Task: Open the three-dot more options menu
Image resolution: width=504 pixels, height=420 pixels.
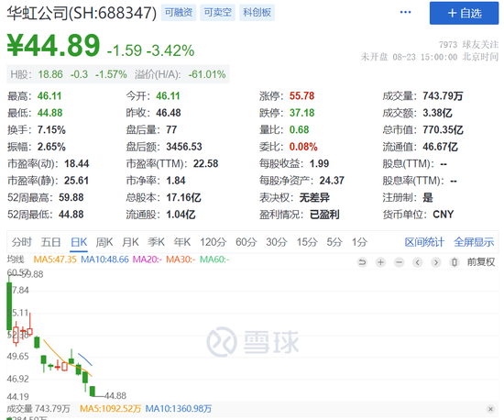Action: click(x=405, y=12)
